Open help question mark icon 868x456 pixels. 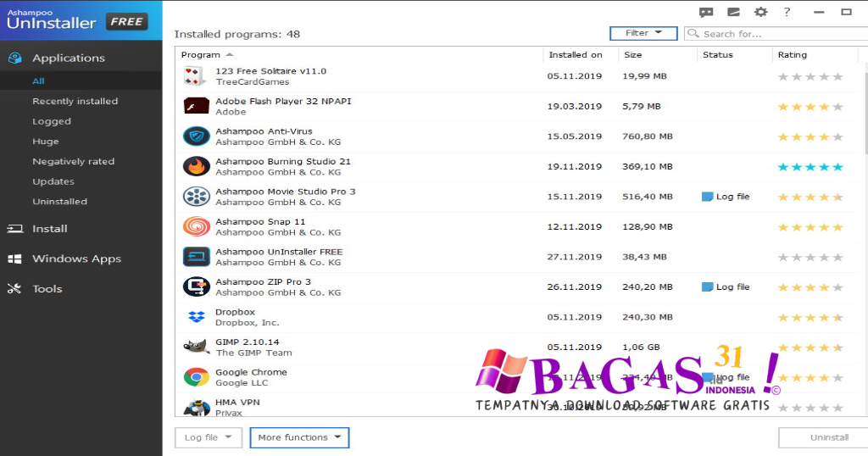tap(787, 12)
